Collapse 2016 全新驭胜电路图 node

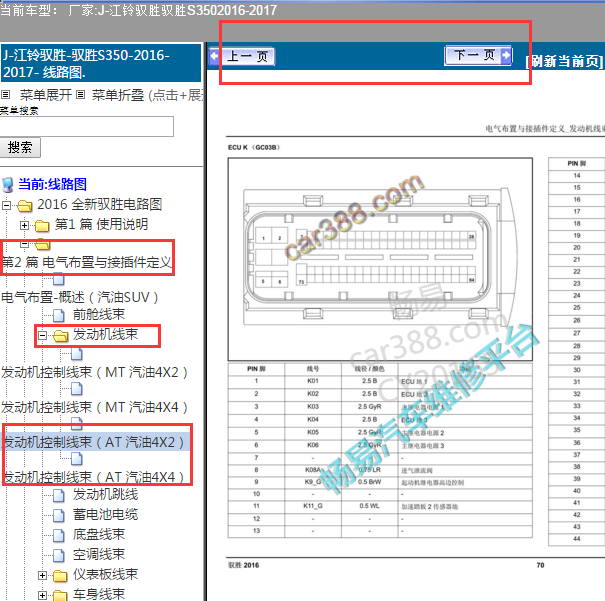(6, 206)
